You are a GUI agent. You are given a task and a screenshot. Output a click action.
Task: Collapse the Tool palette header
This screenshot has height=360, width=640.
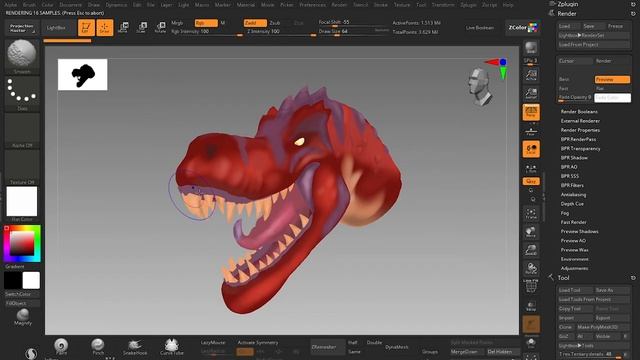[563, 278]
